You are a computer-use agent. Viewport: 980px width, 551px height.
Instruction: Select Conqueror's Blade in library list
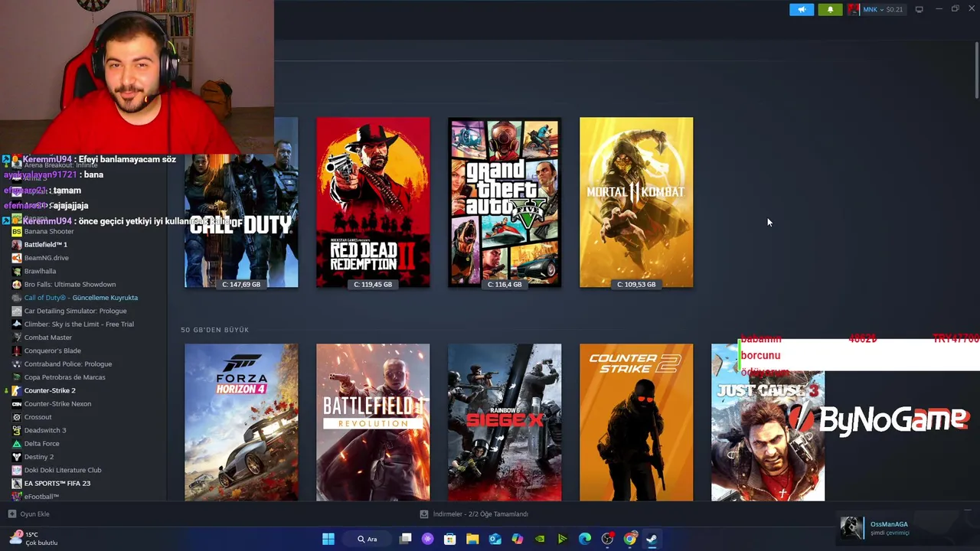coord(52,350)
